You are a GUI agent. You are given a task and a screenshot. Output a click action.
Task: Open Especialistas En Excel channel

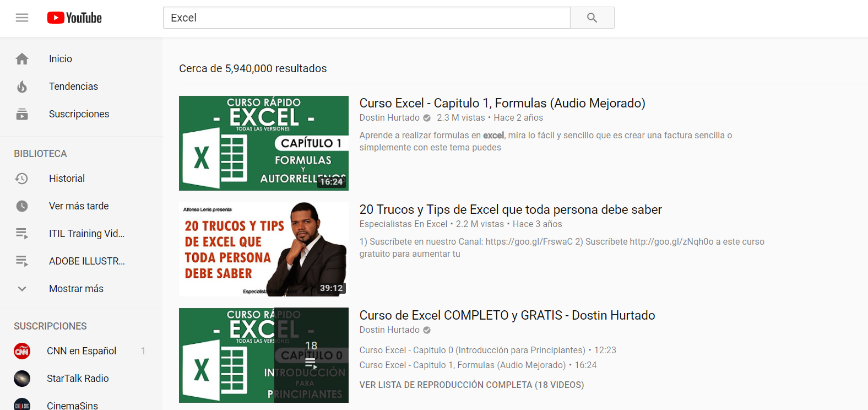[x=403, y=224]
